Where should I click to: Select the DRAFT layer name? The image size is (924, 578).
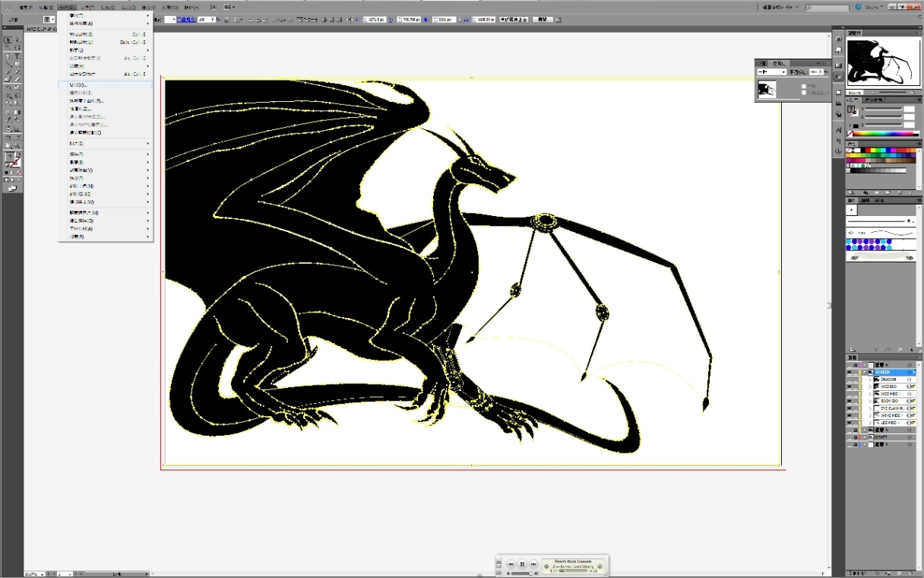point(881,437)
